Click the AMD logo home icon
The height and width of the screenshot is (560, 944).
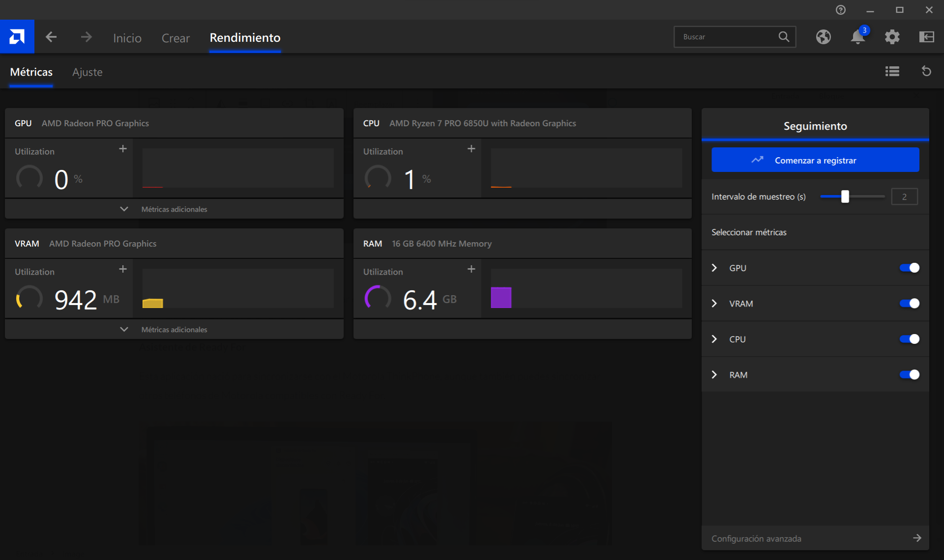click(x=17, y=37)
